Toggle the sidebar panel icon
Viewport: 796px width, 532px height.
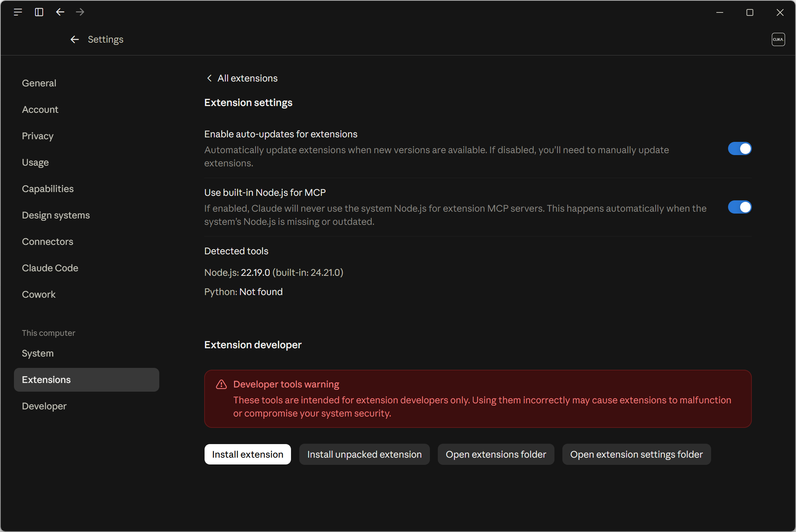pyautogui.click(x=39, y=12)
